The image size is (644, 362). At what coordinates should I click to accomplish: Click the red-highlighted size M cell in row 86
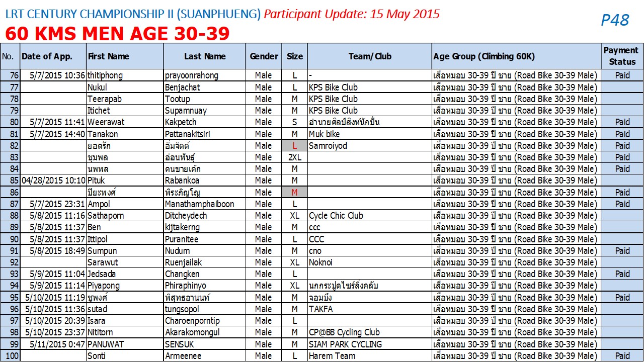click(295, 192)
